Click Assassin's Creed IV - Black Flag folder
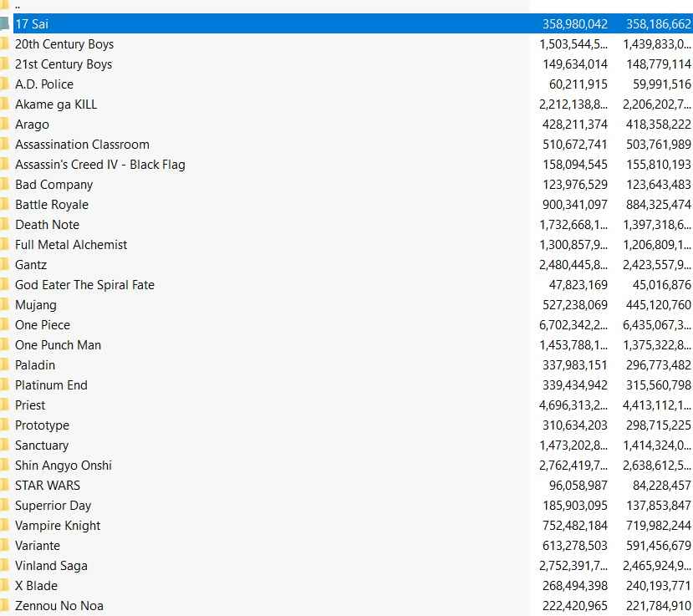The image size is (693, 616). tap(99, 165)
